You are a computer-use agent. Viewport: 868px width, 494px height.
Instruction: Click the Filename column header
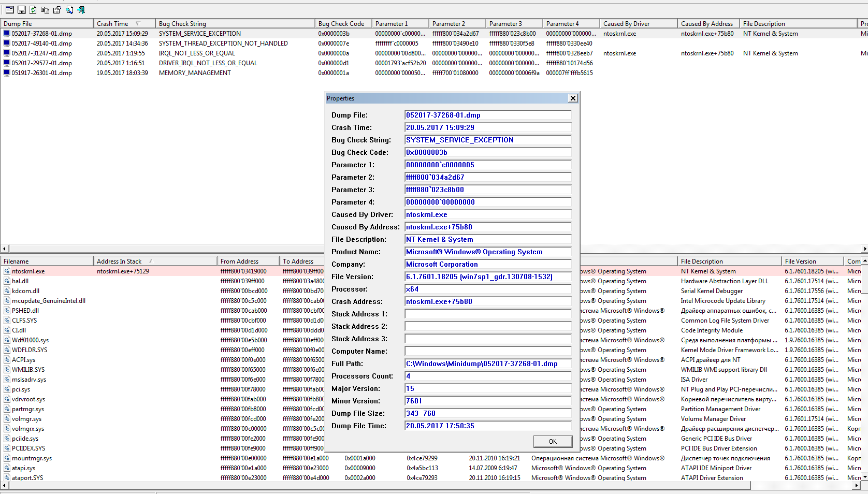pos(16,261)
